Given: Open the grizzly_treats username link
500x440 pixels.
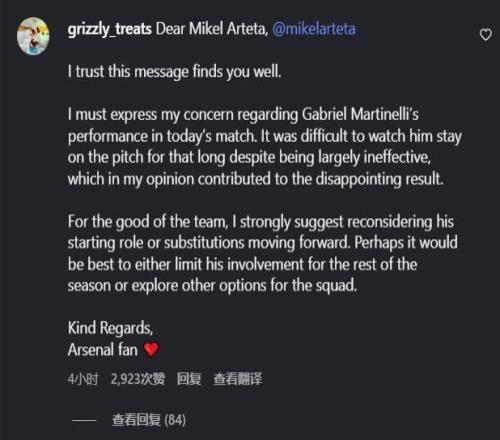Looking at the screenshot, I should [110, 29].
